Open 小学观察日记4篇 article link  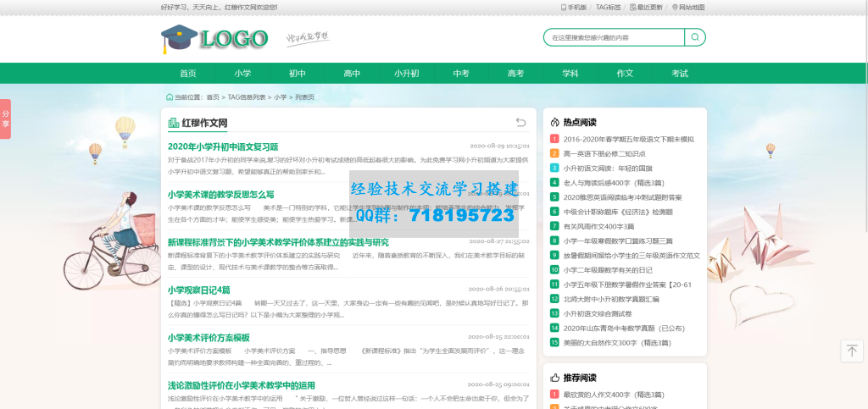pos(198,290)
